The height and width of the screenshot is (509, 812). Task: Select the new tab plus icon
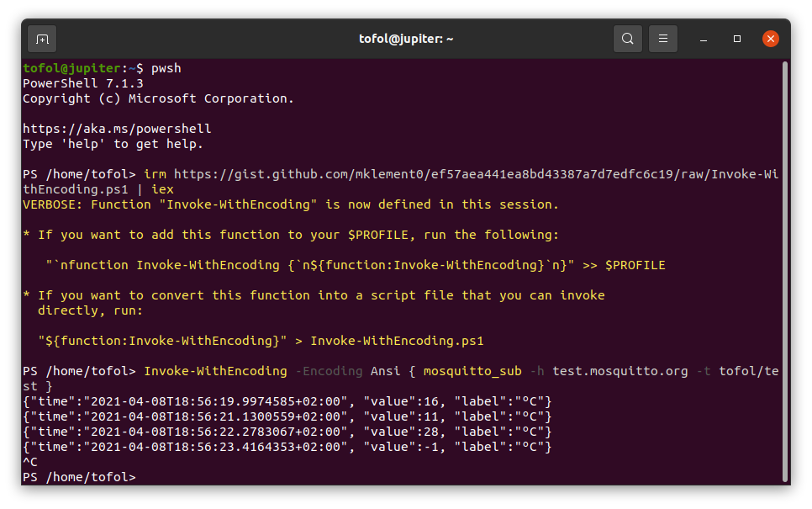click(x=41, y=39)
